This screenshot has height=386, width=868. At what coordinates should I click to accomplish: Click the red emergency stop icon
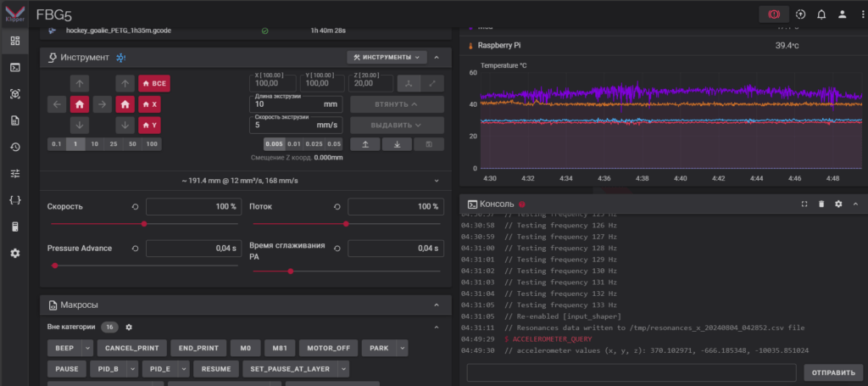pos(773,14)
